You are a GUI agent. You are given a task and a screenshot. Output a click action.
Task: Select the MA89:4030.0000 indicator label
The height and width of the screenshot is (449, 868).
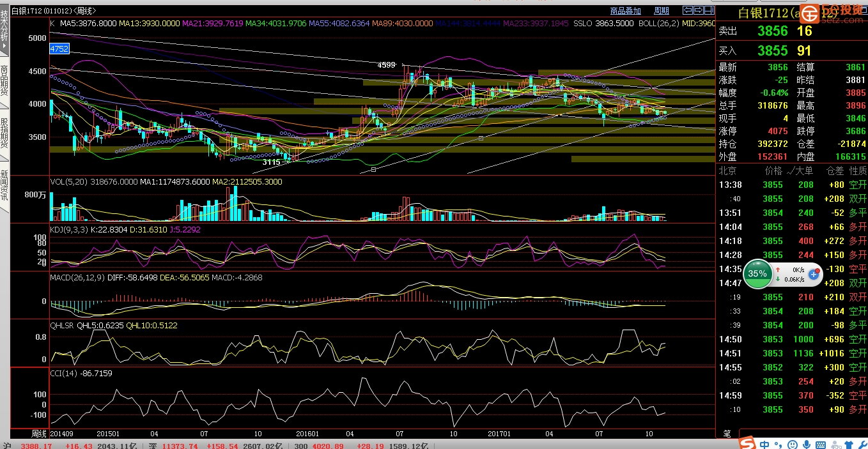tap(403, 24)
